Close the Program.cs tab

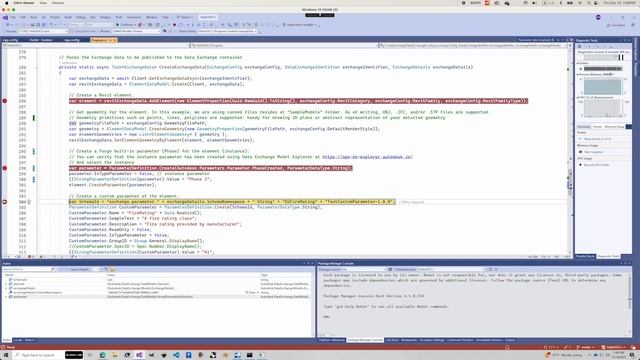tap(115, 40)
